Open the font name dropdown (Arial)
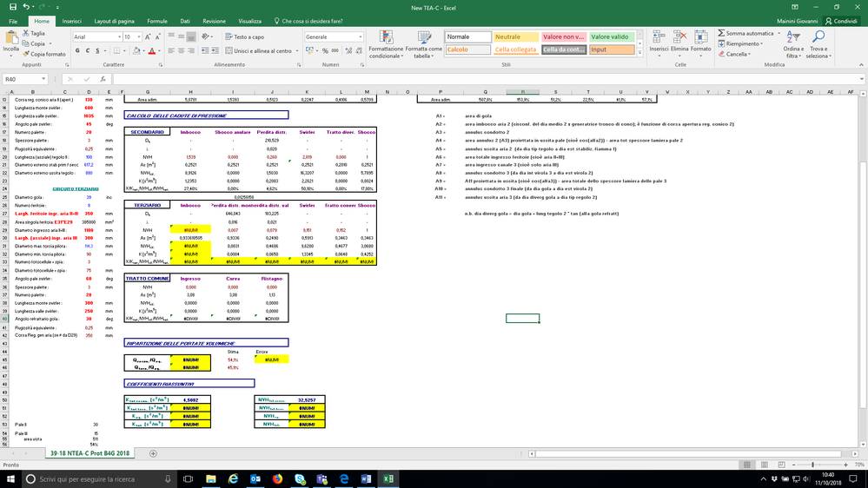 click(119, 37)
